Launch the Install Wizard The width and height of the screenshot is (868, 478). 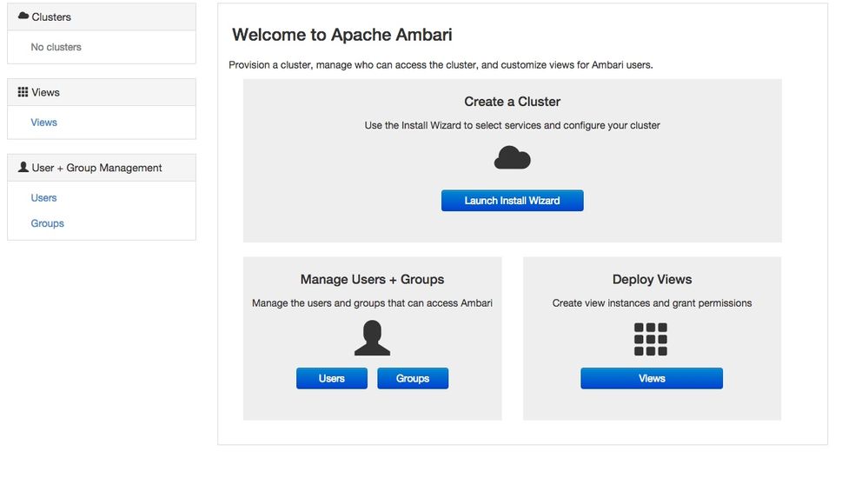(512, 201)
